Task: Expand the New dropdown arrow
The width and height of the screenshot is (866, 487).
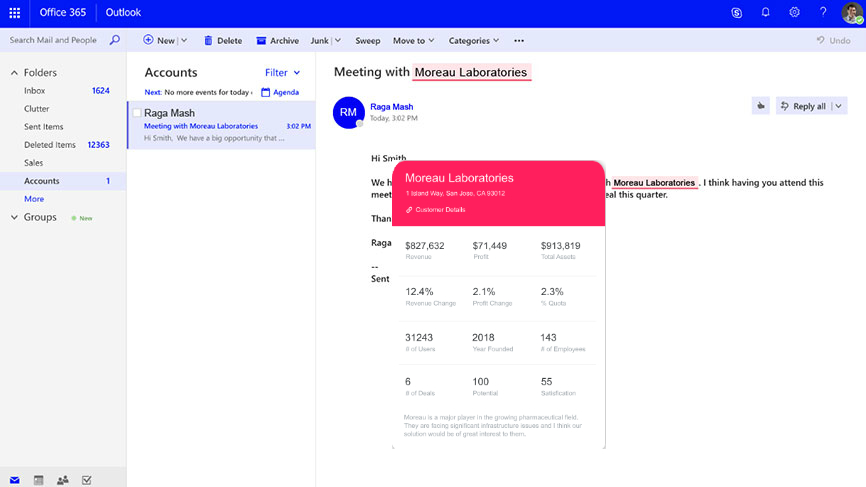Action: click(184, 40)
